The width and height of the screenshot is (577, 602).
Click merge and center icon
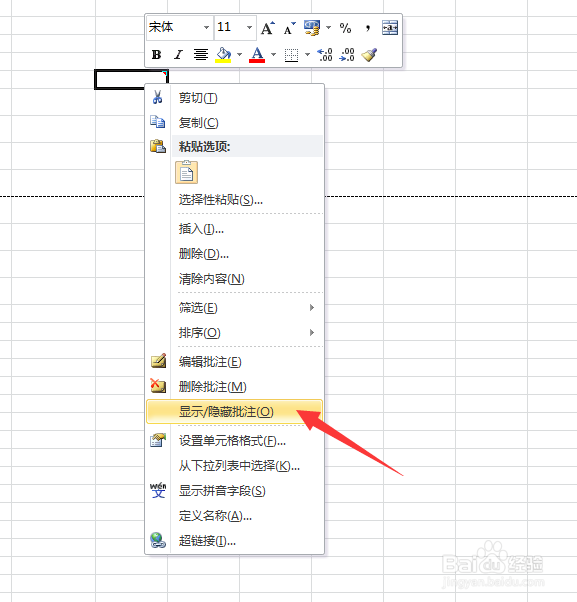pos(390,28)
